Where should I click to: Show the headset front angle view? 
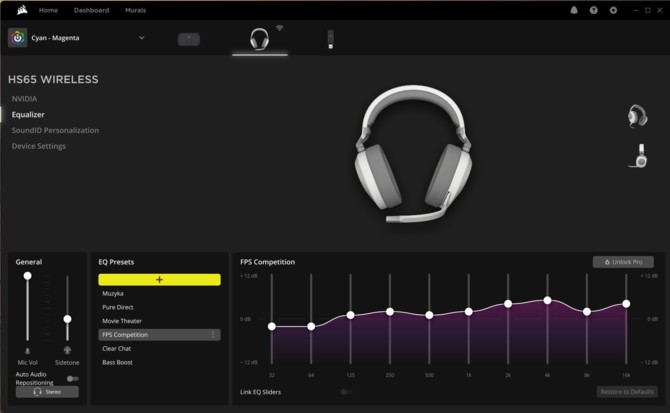[638, 116]
